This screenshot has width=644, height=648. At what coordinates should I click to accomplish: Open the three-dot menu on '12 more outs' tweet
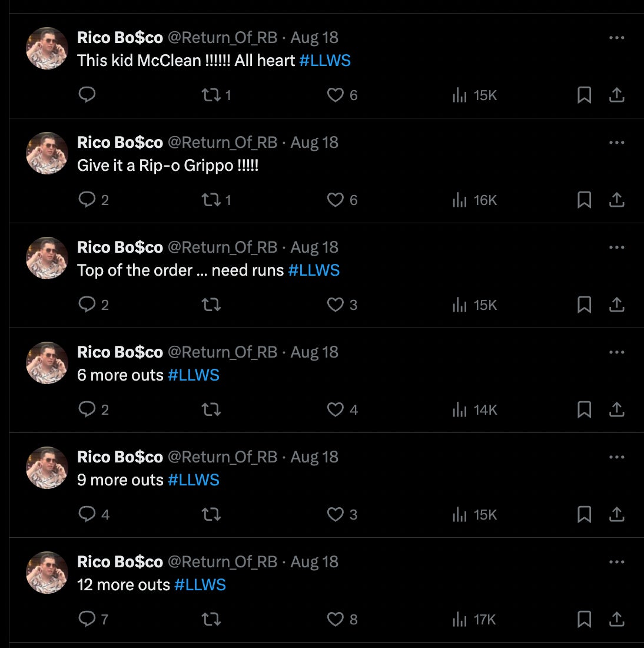click(x=616, y=562)
